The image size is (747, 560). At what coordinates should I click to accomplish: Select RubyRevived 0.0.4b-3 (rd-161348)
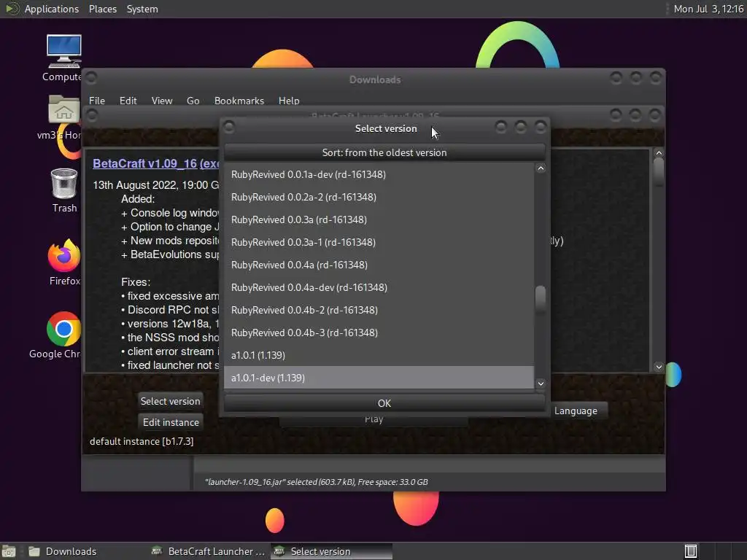(379, 332)
